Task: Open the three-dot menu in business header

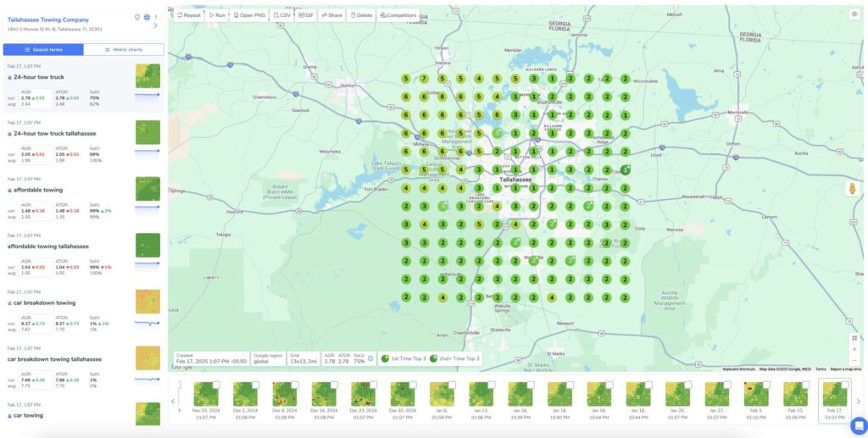Action: click(156, 17)
